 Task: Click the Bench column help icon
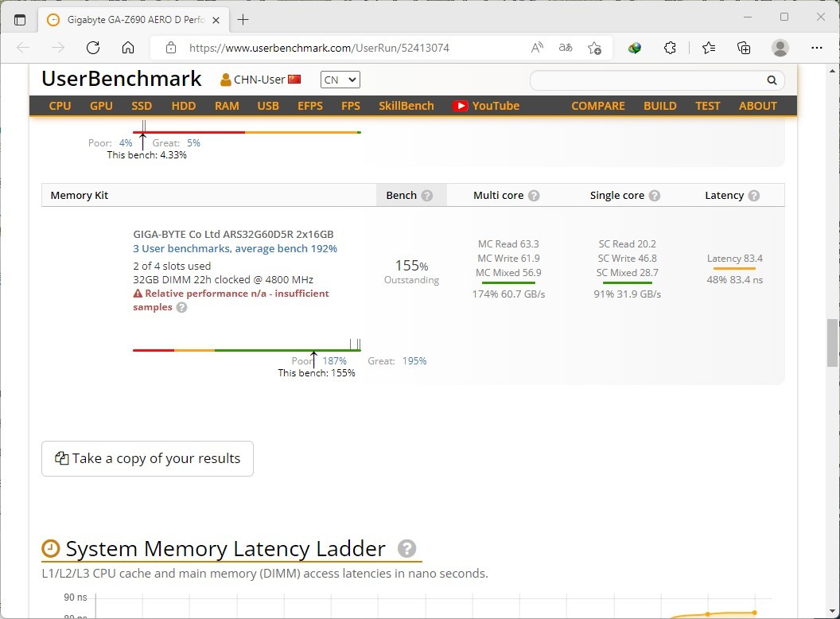(x=427, y=196)
